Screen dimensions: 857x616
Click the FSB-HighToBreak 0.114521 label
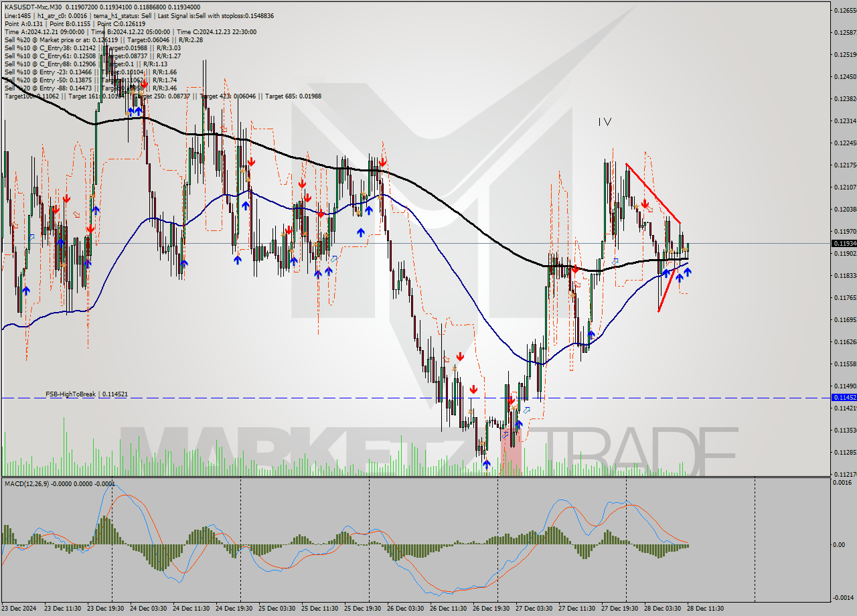[86, 394]
